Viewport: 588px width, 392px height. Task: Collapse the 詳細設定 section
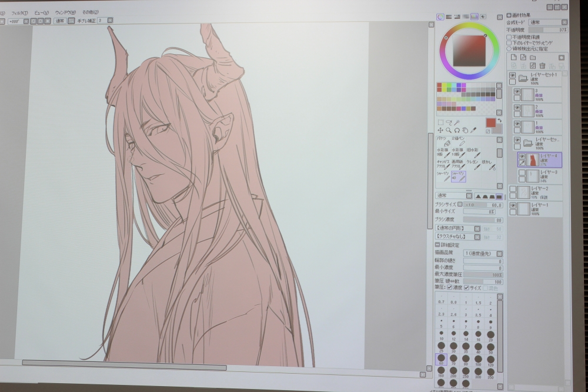click(x=437, y=245)
